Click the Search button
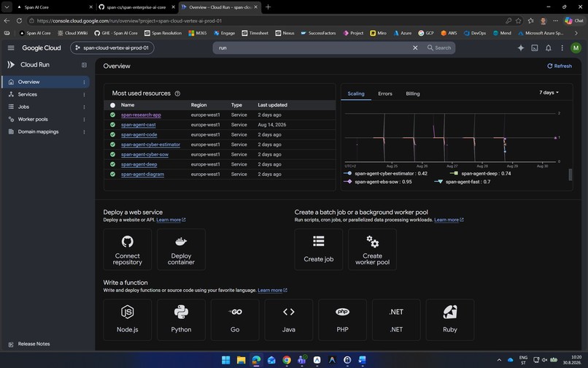This screenshot has width=588, height=368. click(439, 47)
